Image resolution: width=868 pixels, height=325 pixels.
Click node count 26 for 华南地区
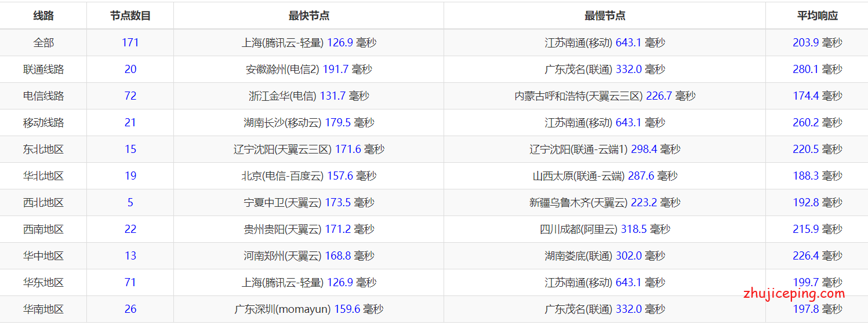tap(130, 309)
